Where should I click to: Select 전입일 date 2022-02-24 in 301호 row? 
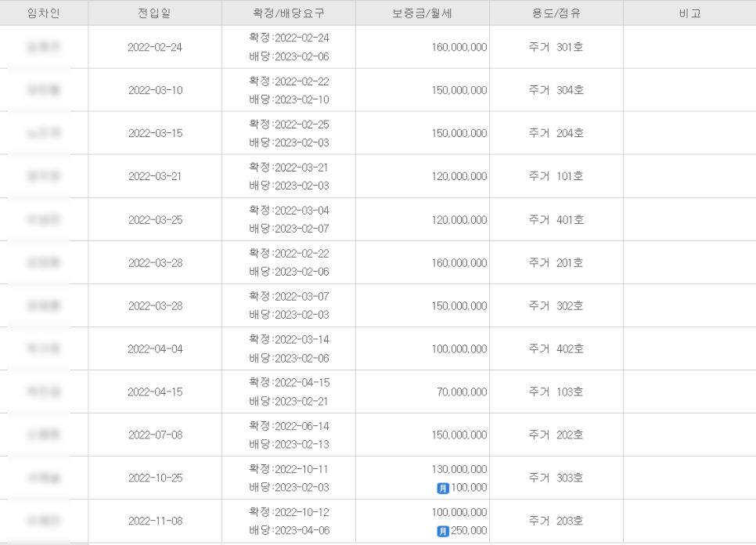coord(155,47)
